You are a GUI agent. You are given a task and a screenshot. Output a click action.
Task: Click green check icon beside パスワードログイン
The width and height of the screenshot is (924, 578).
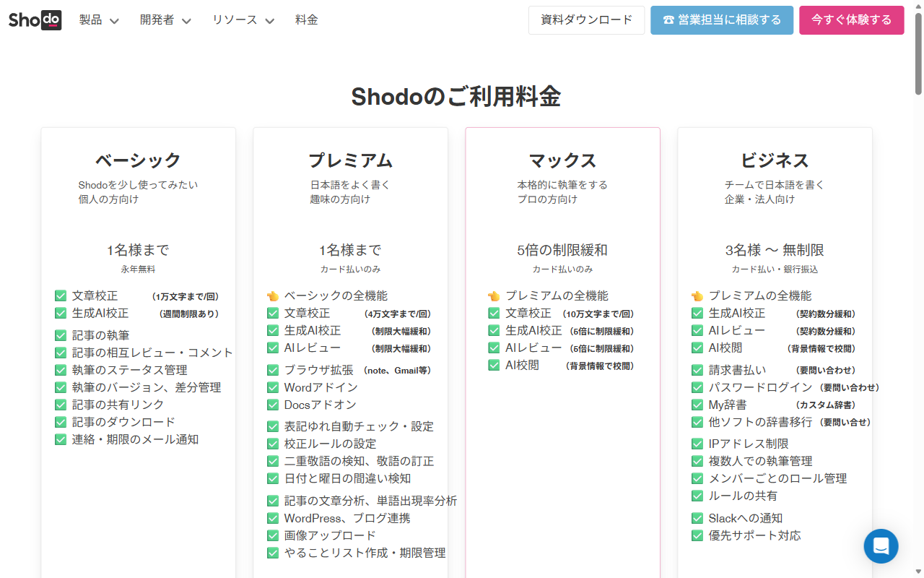[697, 387]
